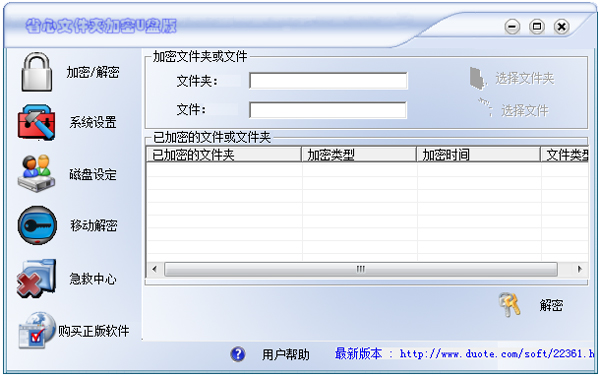Screen dimensions: 600x377
Task: Click the padlock encrypt/decrypt icon
Action: (x=36, y=72)
